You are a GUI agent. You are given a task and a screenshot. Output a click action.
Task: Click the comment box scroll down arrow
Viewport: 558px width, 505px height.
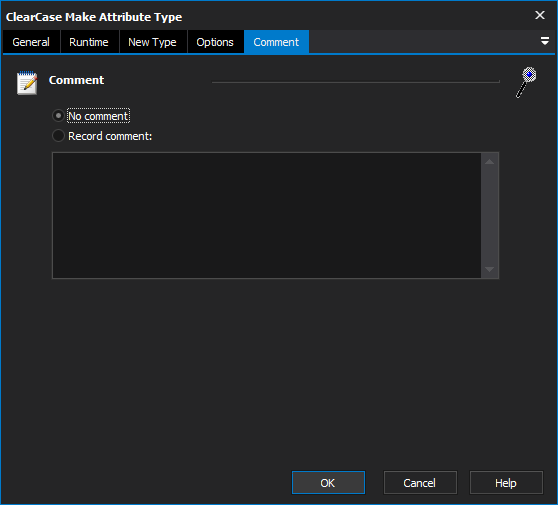coord(489,269)
